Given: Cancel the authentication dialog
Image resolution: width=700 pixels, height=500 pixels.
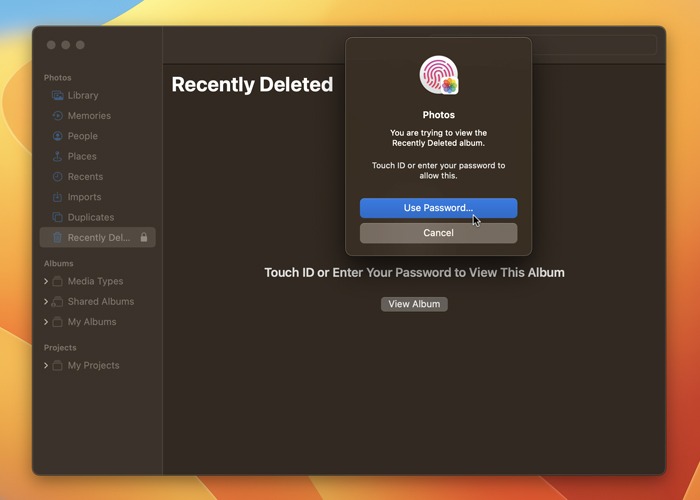Looking at the screenshot, I should tap(438, 233).
